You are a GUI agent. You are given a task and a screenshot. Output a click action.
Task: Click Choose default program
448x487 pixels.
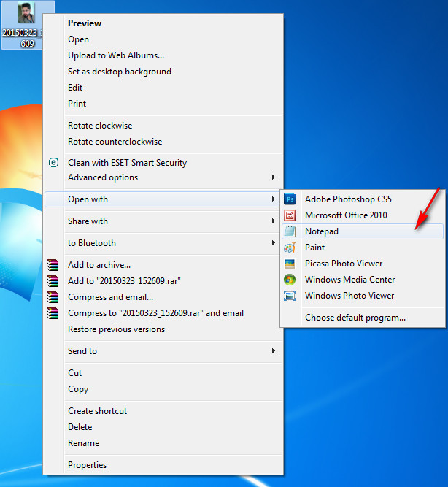click(363, 318)
